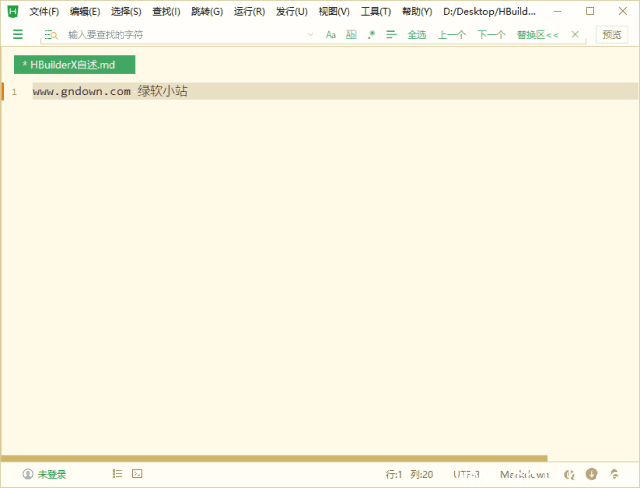Toggle regular expression search mode
The image size is (640, 488).
tap(371, 34)
